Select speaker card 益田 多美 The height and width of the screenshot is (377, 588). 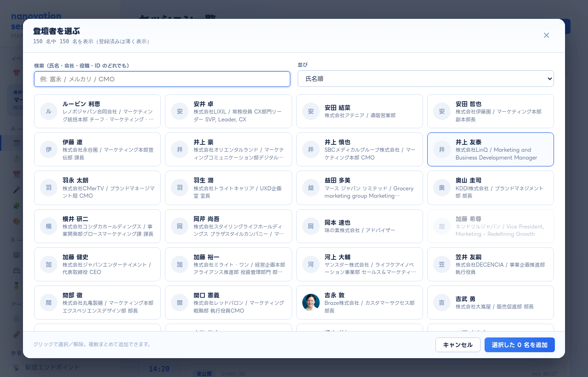(x=359, y=188)
